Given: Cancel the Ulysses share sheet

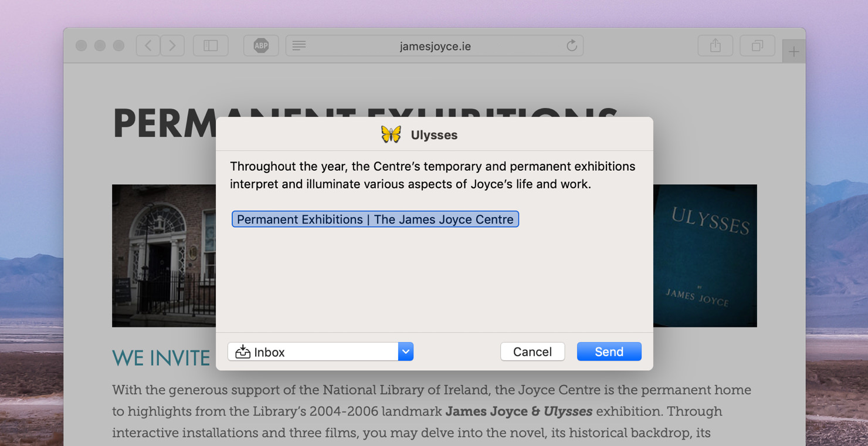Looking at the screenshot, I should point(532,352).
